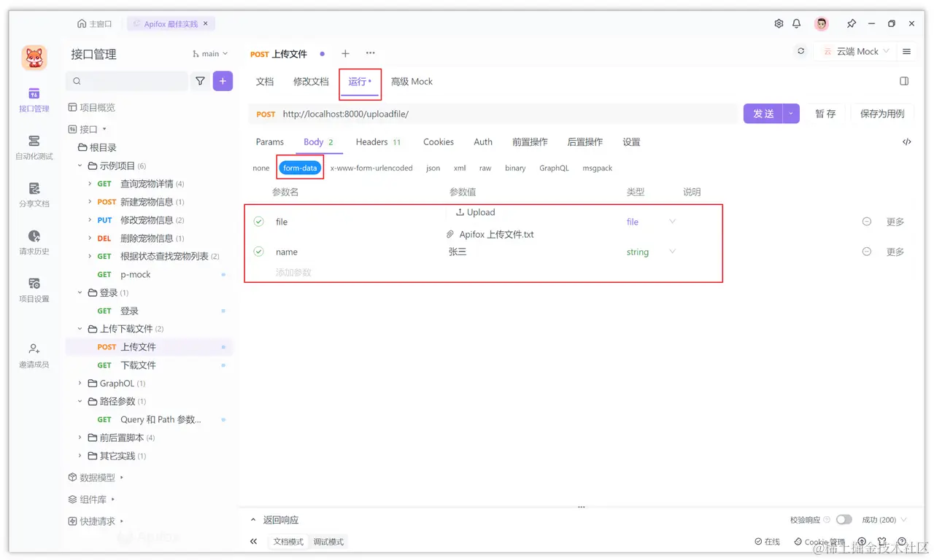Click the 邀请成员 sidebar icon

33,356
